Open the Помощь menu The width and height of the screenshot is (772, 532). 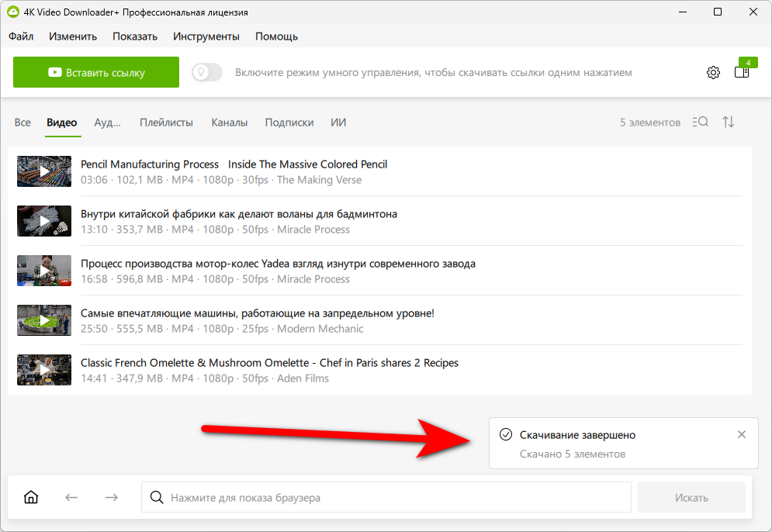click(x=277, y=36)
